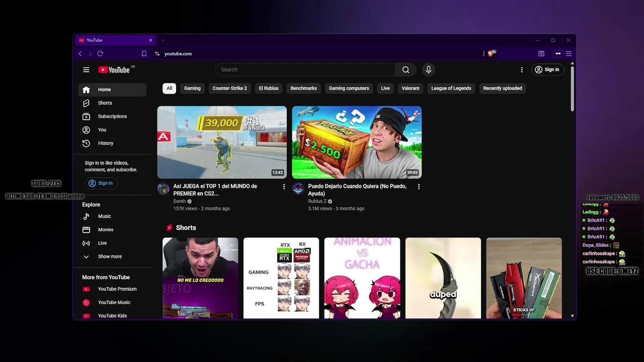
Task: Open options menu for Asi JUEGA video
Action: click(x=284, y=187)
